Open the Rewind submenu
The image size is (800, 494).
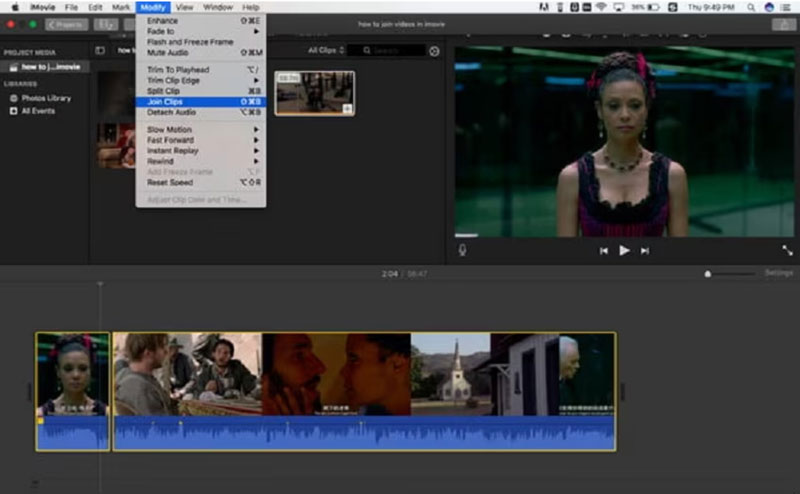[x=201, y=161]
